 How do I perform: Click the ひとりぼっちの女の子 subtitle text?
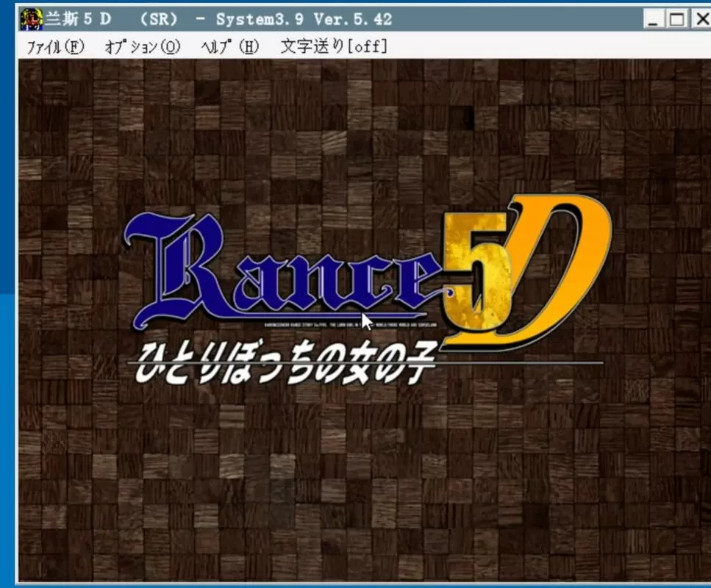tap(286, 364)
